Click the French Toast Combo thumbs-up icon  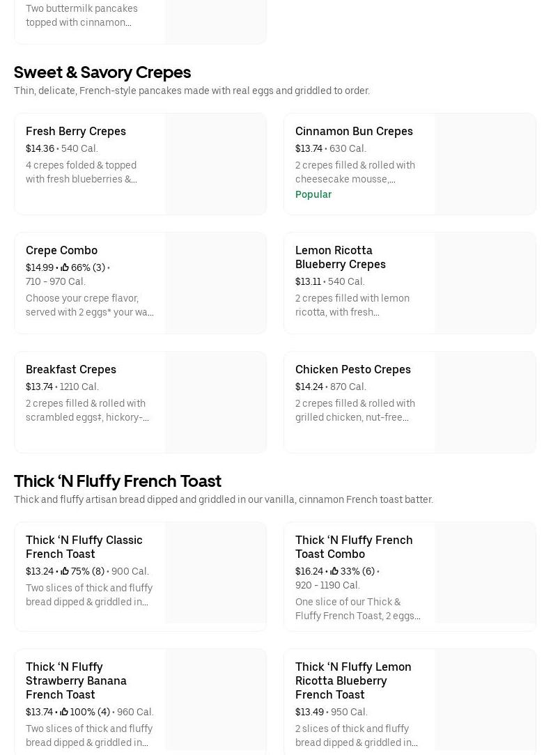coord(334,571)
